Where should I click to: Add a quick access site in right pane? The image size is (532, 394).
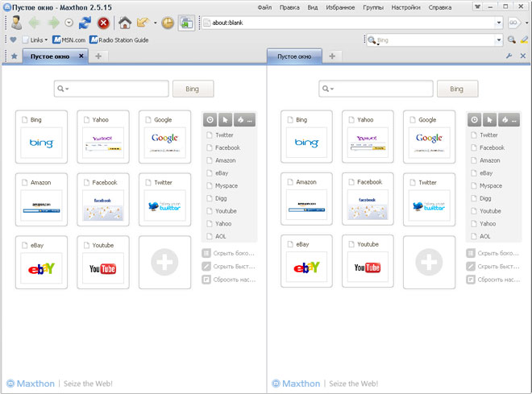click(x=429, y=262)
